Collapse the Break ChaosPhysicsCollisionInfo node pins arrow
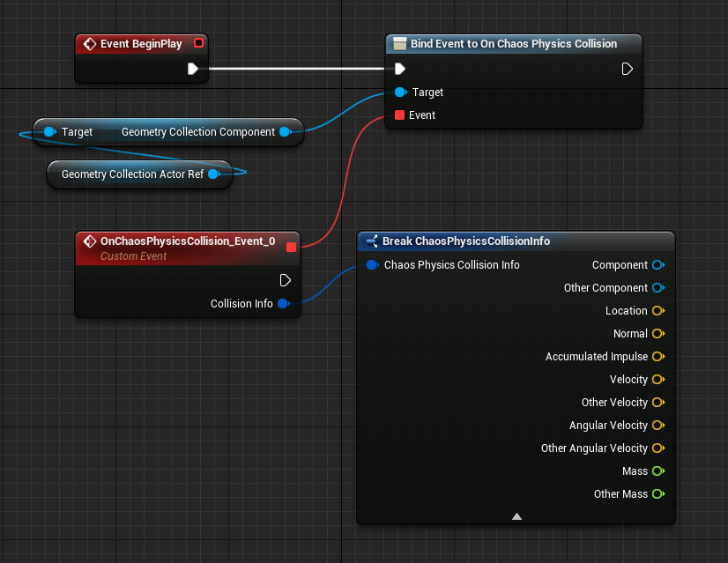Viewport: 728px width, 563px height. point(516,516)
